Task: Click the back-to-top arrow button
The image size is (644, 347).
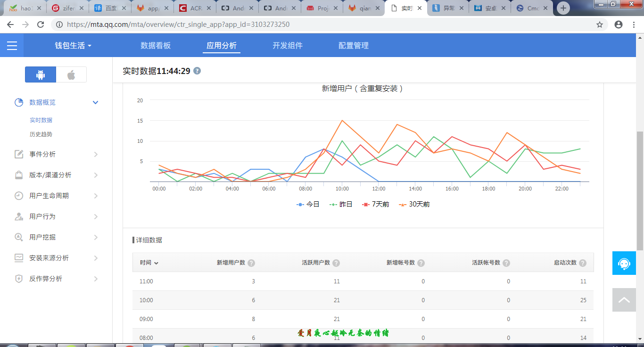Action: tap(624, 300)
